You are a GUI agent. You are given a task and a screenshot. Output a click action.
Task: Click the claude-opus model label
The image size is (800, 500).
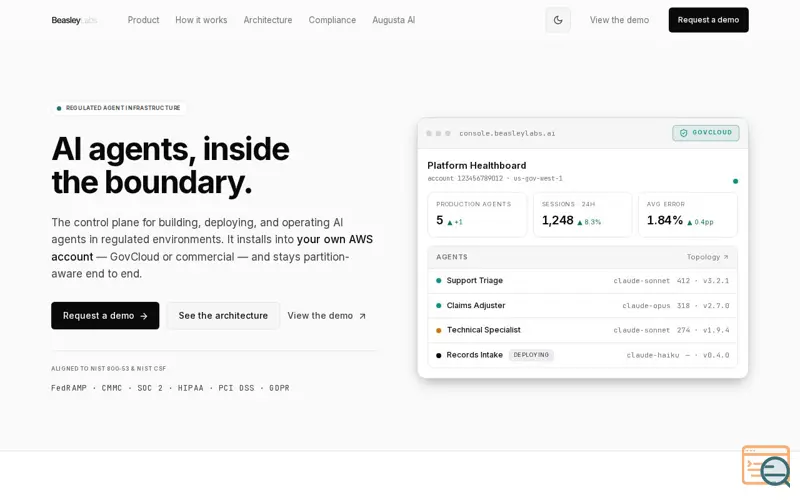tap(646, 306)
